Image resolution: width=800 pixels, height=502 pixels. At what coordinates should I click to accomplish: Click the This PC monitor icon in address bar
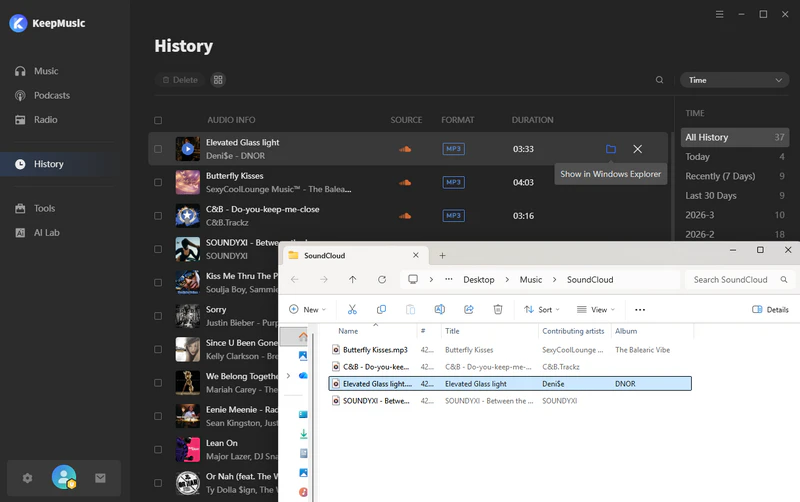413,279
